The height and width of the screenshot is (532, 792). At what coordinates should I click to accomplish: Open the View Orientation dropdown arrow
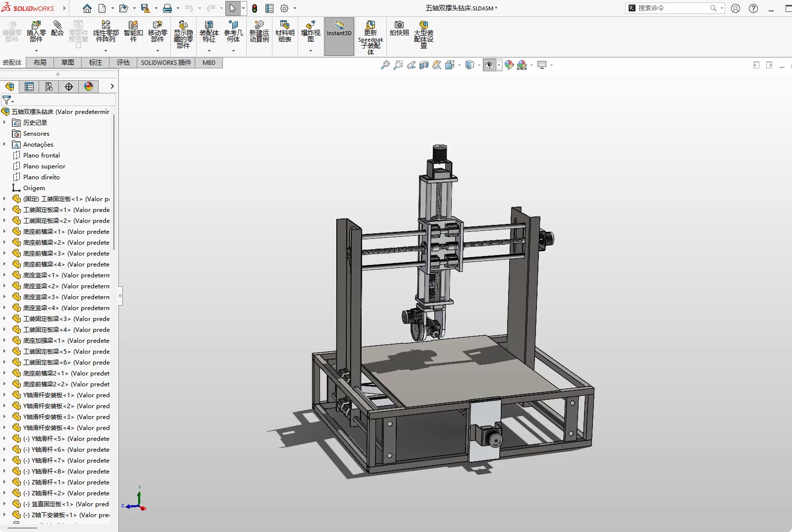tap(459, 65)
